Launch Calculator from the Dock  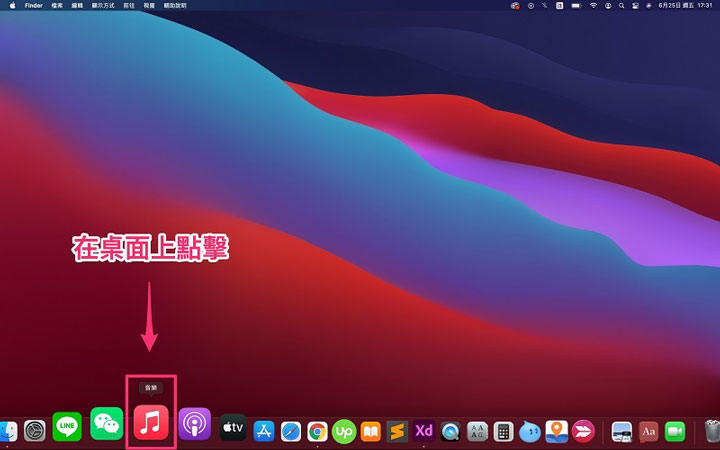(503, 431)
